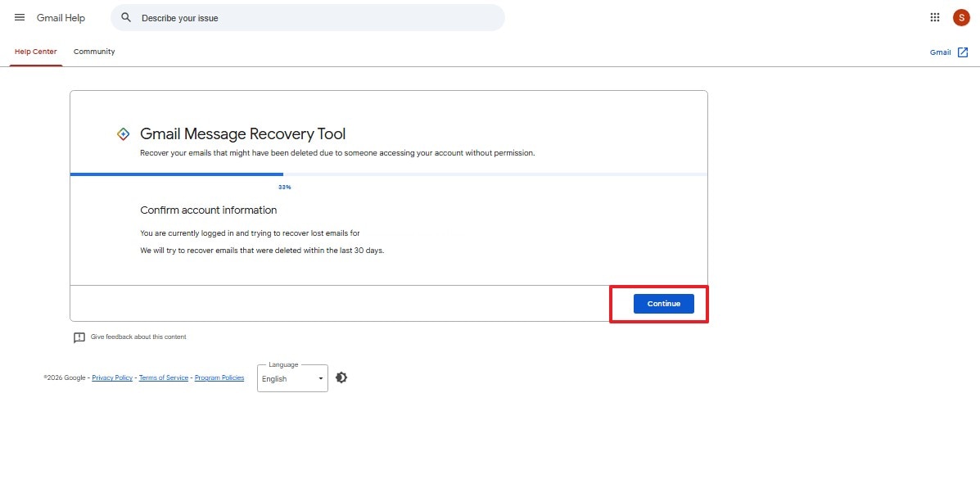The image size is (980, 479).
Task: Click the 33% progress label
Action: [x=285, y=187]
